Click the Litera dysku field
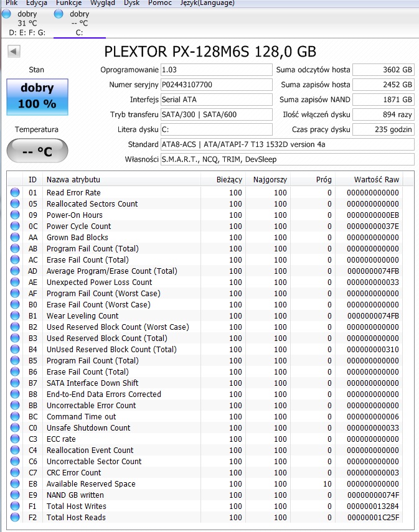The width and height of the screenshot is (419, 532). click(216, 129)
